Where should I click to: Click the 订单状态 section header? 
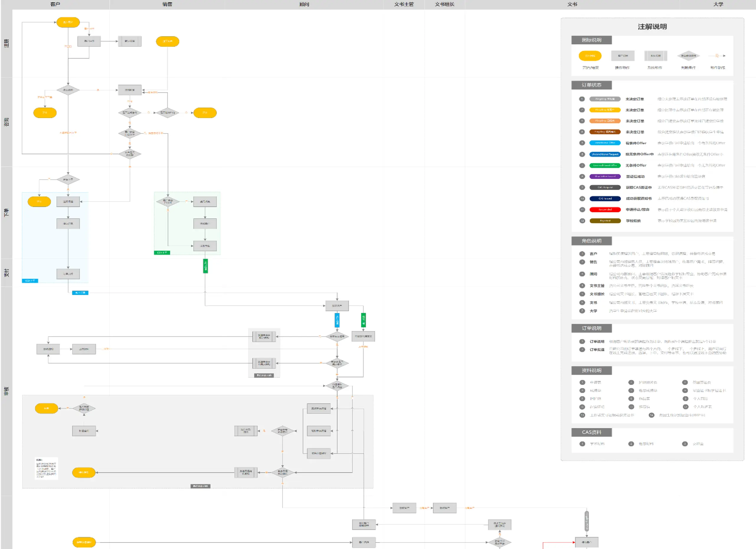(x=591, y=85)
